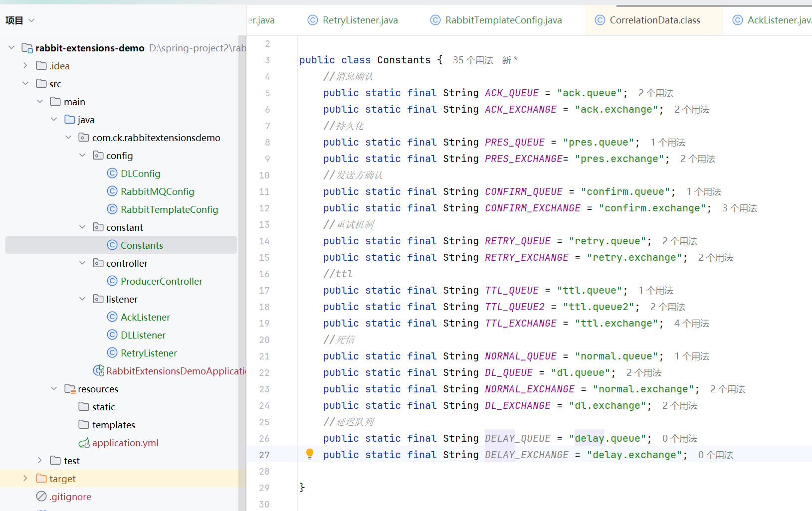Collapse the java folder
Screen dimensions: 812x511
(x=54, y=119)
